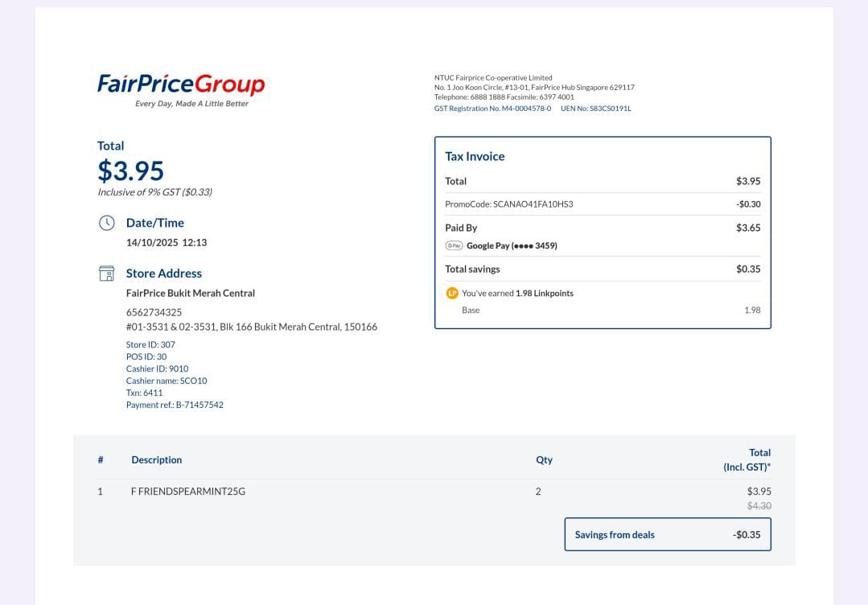Click the 'Cashier ID: 9010' line
The height and width of the screenshot is (605, 868).
pos(157,368)
